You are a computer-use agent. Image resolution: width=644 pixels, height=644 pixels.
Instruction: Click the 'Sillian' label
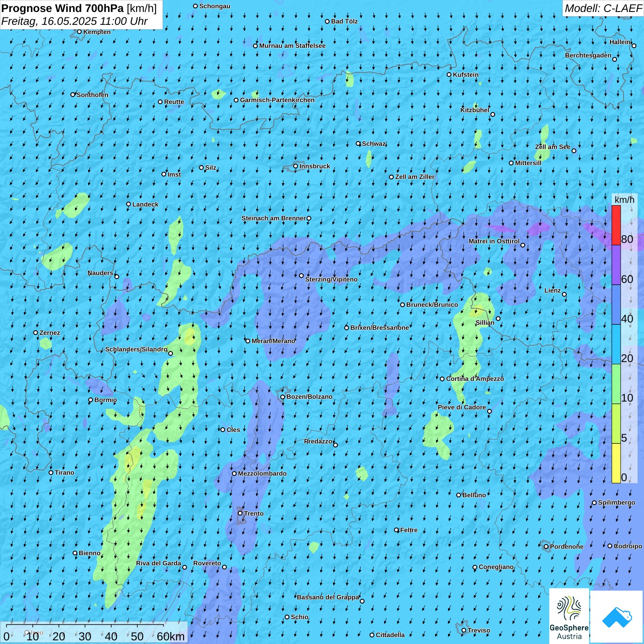(485, 322)
